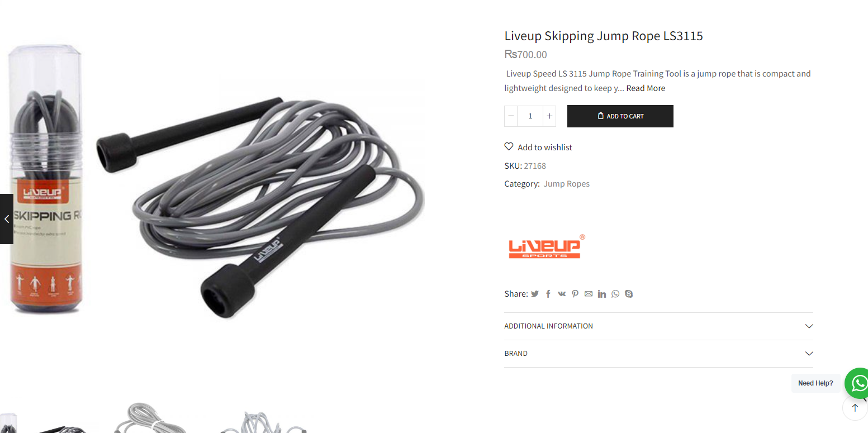The width and height of the screenshot is (868, 433).
Task: Pin product using Pinterest icon
Action: [x=575, y=294]
